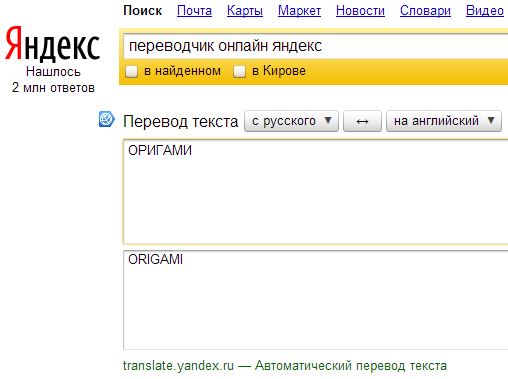Enable the «в найденном» checkbox

tap(131, 71)
